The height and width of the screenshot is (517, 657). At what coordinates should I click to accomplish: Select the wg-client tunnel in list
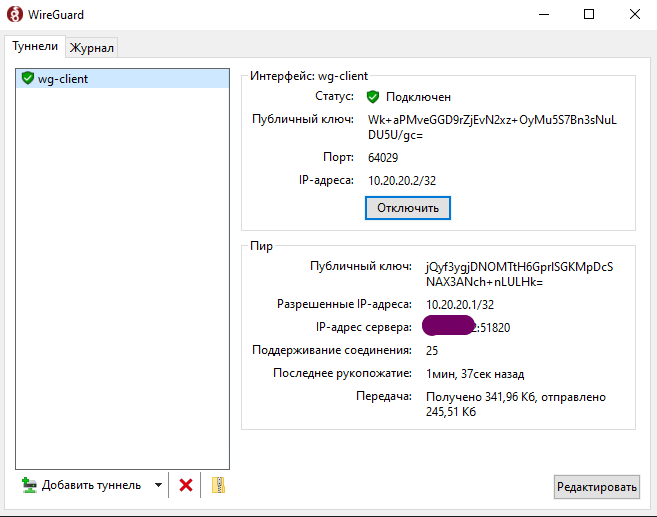[122, 79]
